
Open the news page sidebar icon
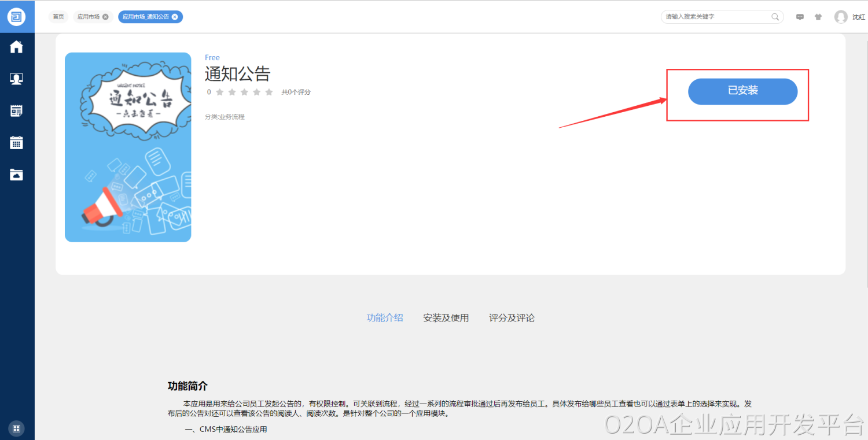17,111
